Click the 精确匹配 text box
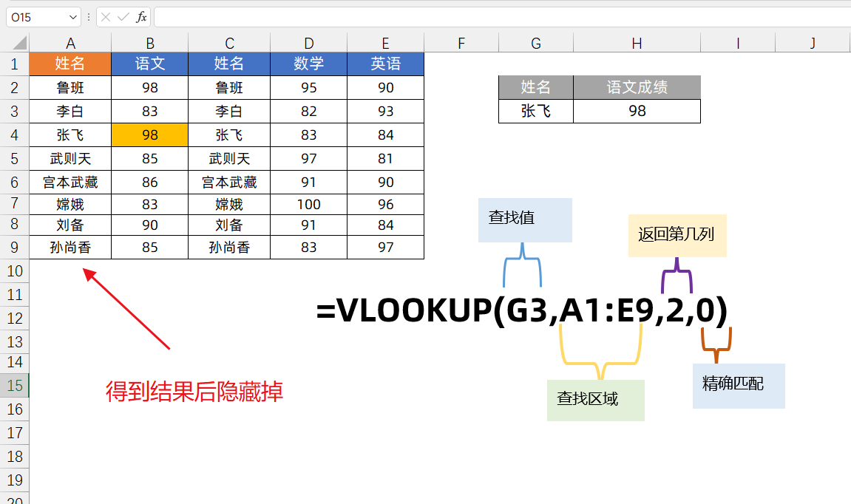The width and height of the screenshot is (851, 504). point(738,385)
